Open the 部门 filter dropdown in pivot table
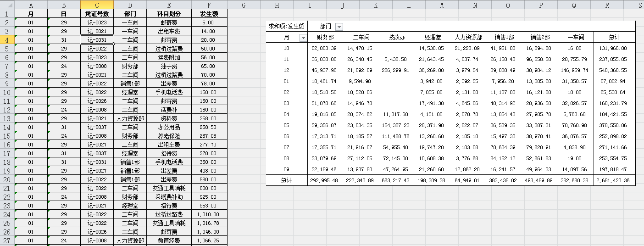 click(339, 27)
